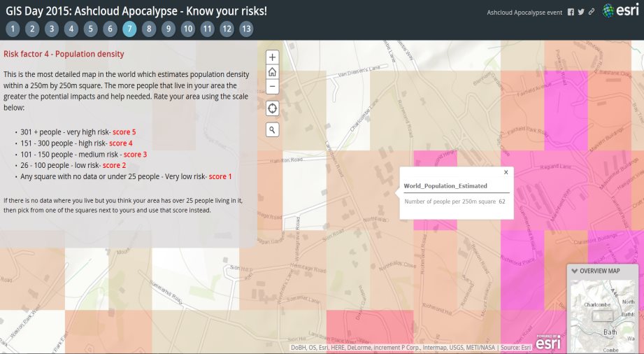Click the find my location button

point(272,108)
